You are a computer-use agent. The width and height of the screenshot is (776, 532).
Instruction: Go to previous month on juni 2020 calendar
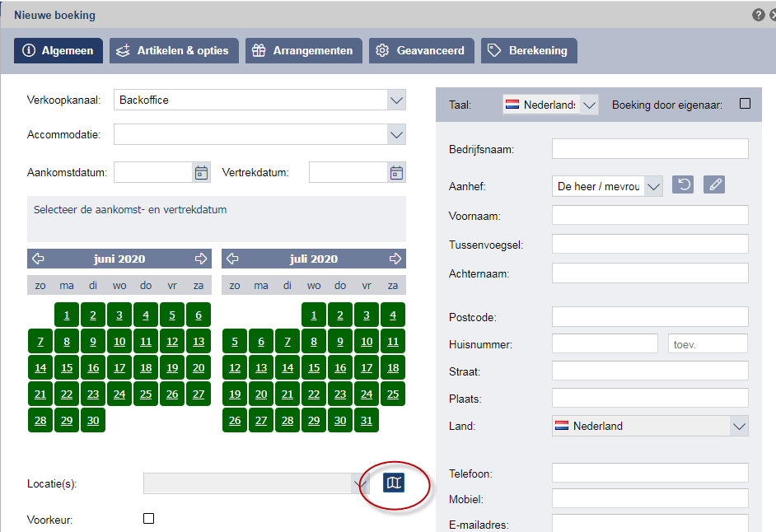click(x=38, y=259)
